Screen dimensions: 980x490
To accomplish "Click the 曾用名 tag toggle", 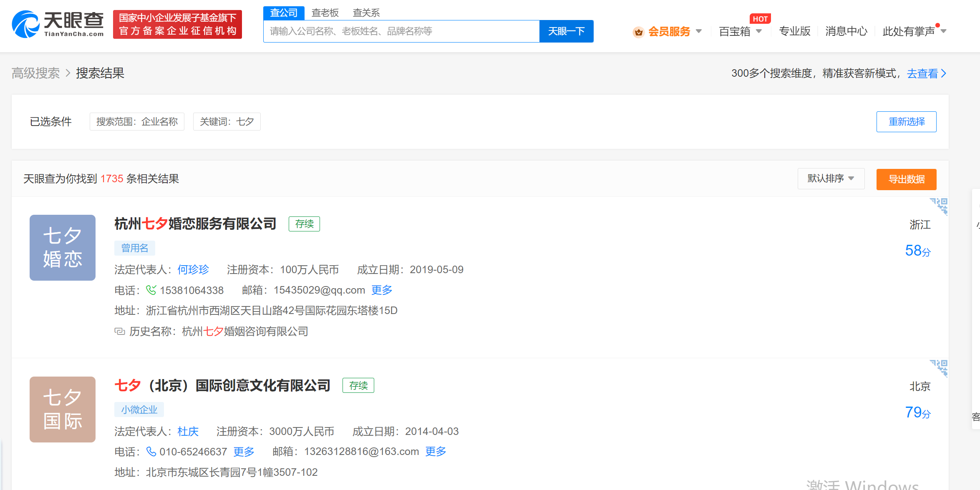I will pos(134,248).
